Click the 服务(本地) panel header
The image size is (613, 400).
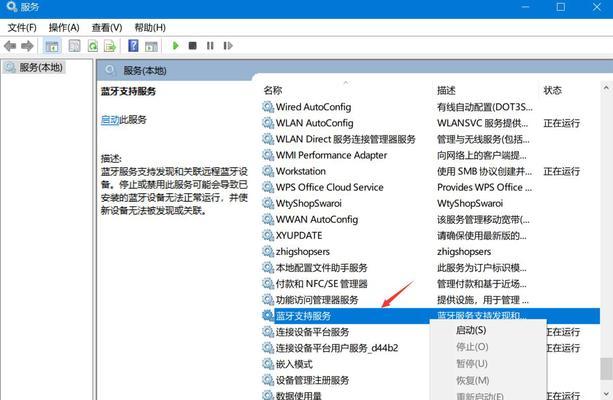[x=145, y=71]
